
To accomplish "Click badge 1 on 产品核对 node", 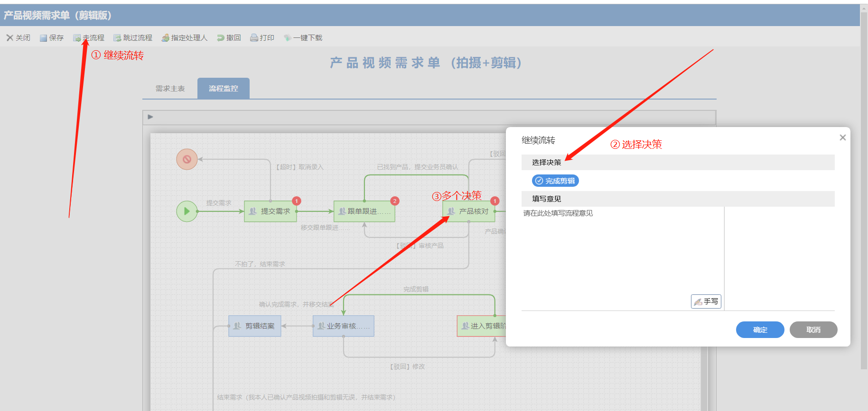I will 495,201.
